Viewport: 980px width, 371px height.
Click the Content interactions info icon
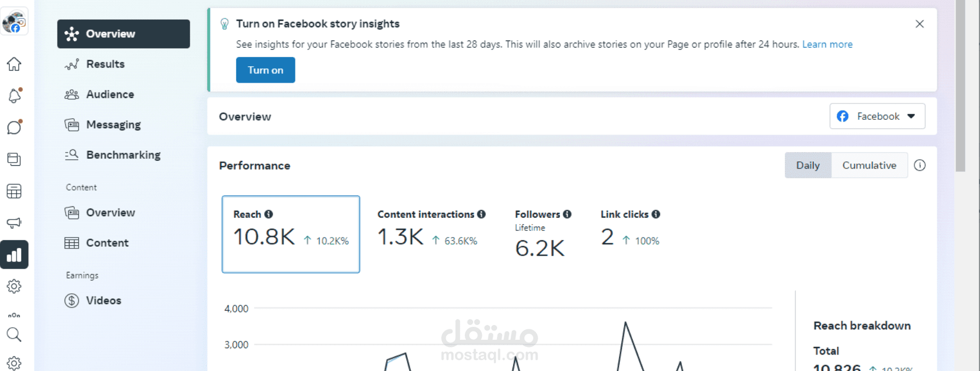481,214
